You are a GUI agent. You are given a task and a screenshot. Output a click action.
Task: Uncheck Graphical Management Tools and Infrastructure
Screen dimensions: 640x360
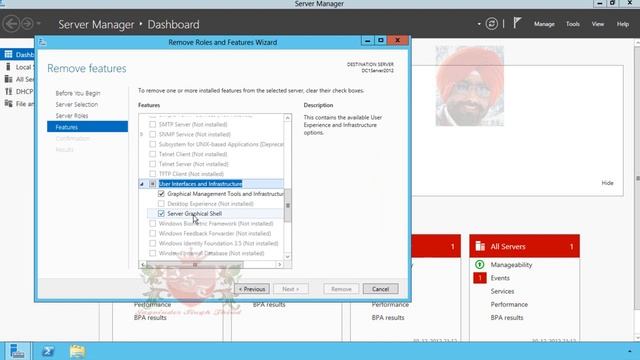coord(161,193)
